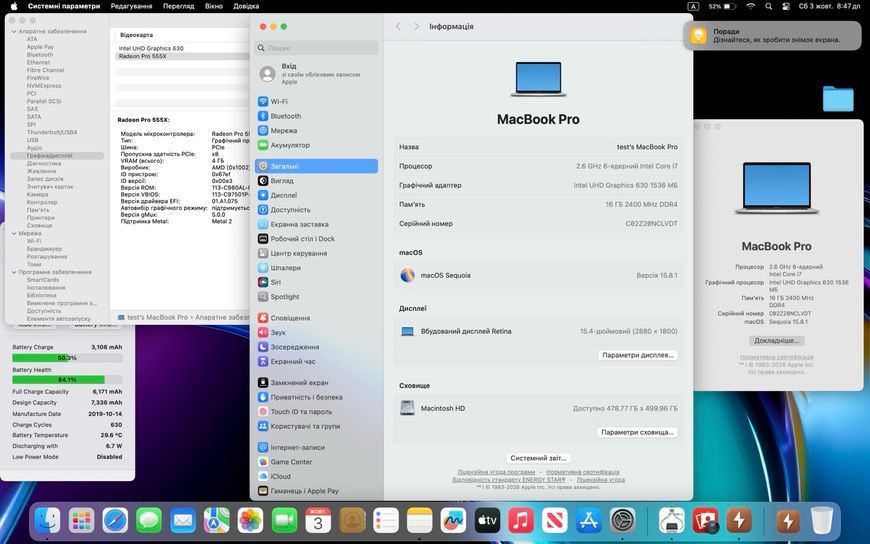Open Системний звіт… button
The width and height of the screenshot is (870, 544).
(x=538, y=459)
